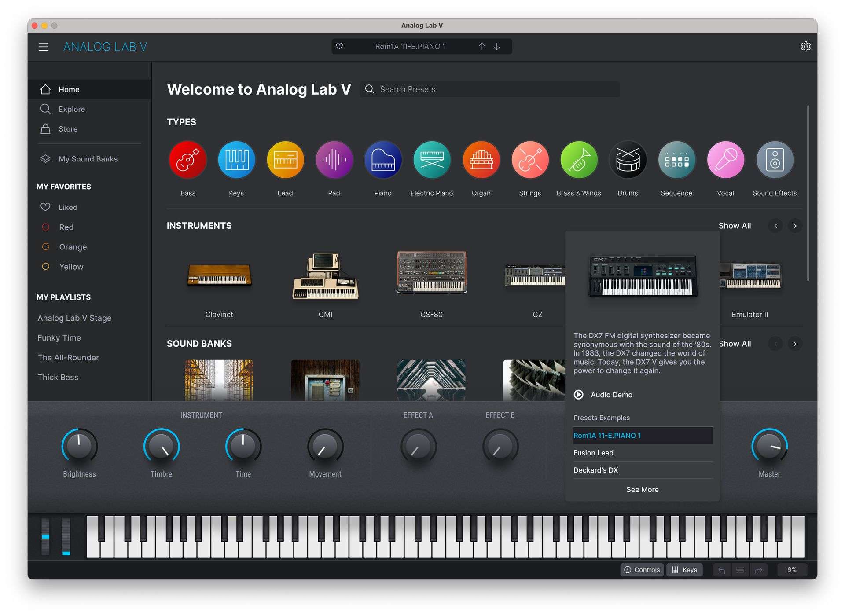The image size is (845, 616).
Task: Open the CMI instrument thumbnail
Action: 325,276
